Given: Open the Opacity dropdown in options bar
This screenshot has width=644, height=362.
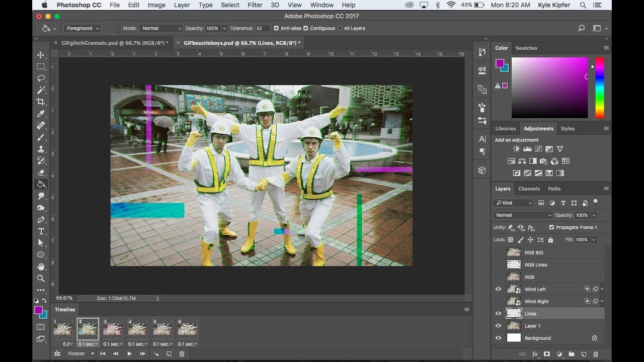Looking at the screenshot, I should (224, 28).
